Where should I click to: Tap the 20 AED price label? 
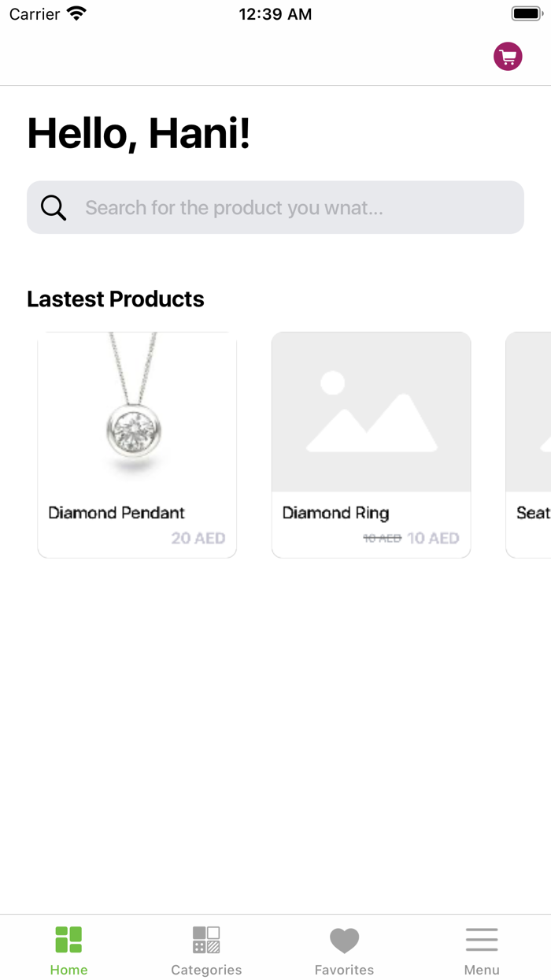click(x=198, y=538)
